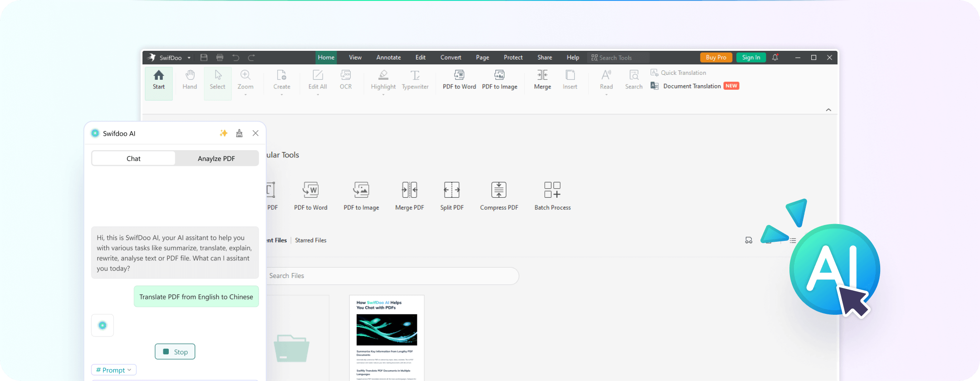Open the Search tool in ribbon
The width and height of the screenshot is (980, 381).
click(634, 80)
